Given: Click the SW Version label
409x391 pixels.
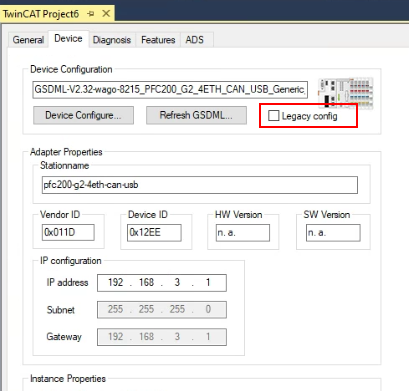Looking at the screenshot, I should point(327,214).
